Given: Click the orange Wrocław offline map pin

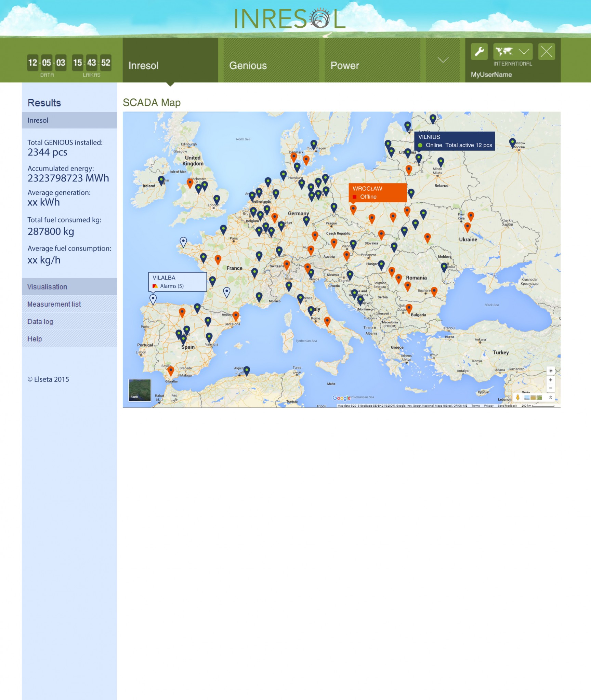Looking at the screenshot, I should (353, 209).
